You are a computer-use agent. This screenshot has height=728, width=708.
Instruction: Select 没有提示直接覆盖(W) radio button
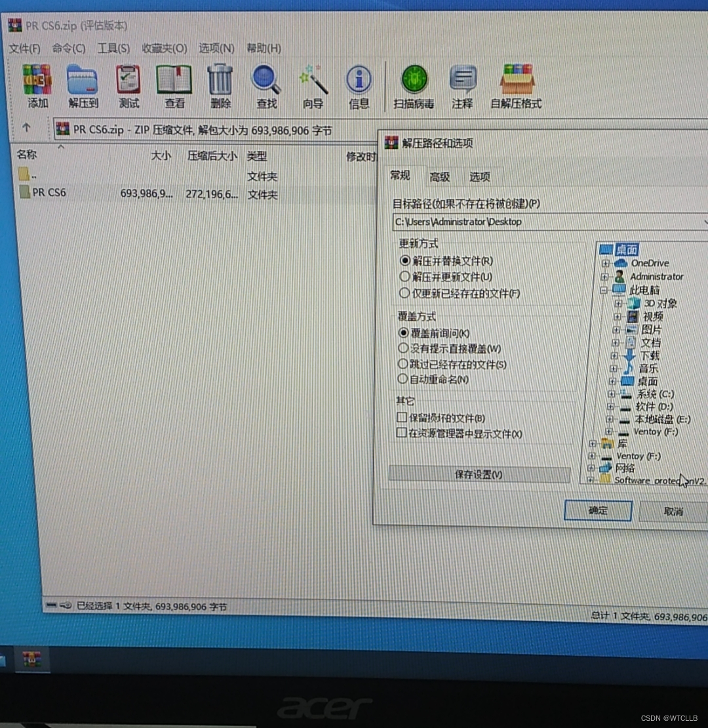[x=403, y=348]
